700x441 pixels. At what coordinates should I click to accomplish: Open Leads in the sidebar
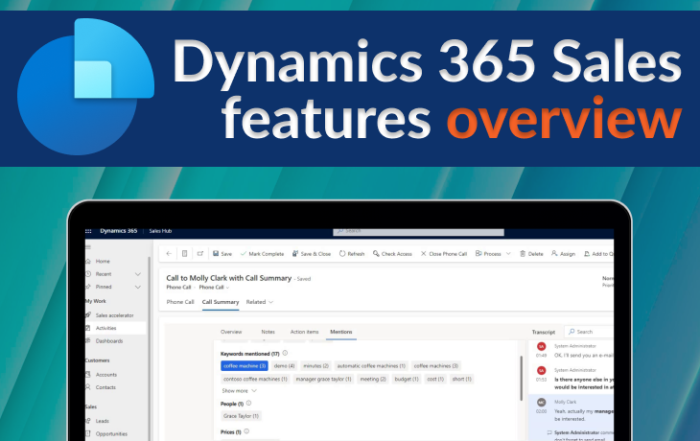tap(102, 421)
